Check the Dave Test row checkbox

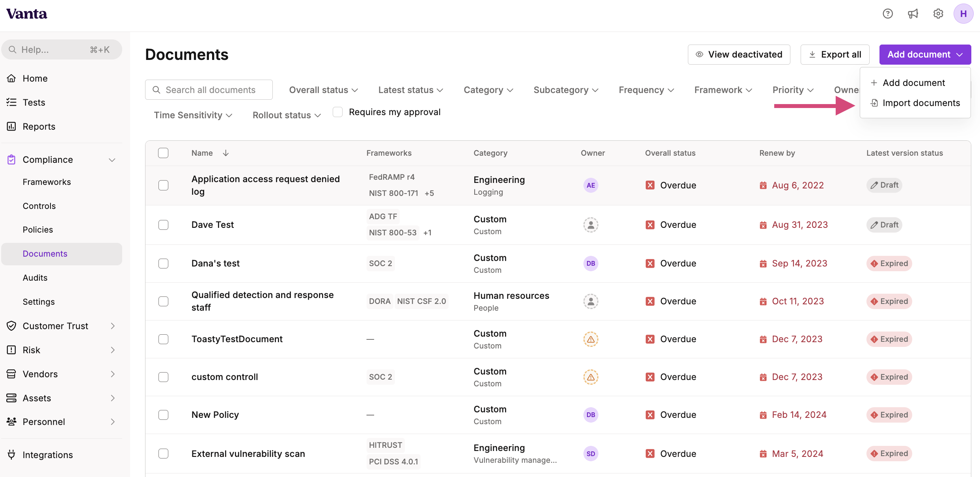163,225
